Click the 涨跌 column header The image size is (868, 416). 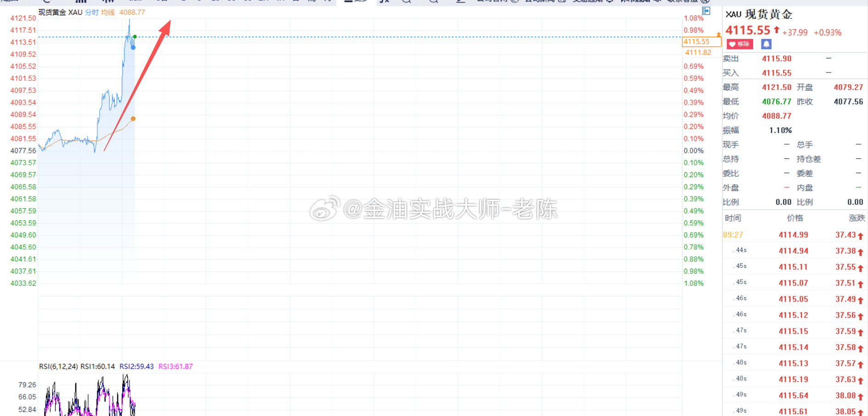857,218
